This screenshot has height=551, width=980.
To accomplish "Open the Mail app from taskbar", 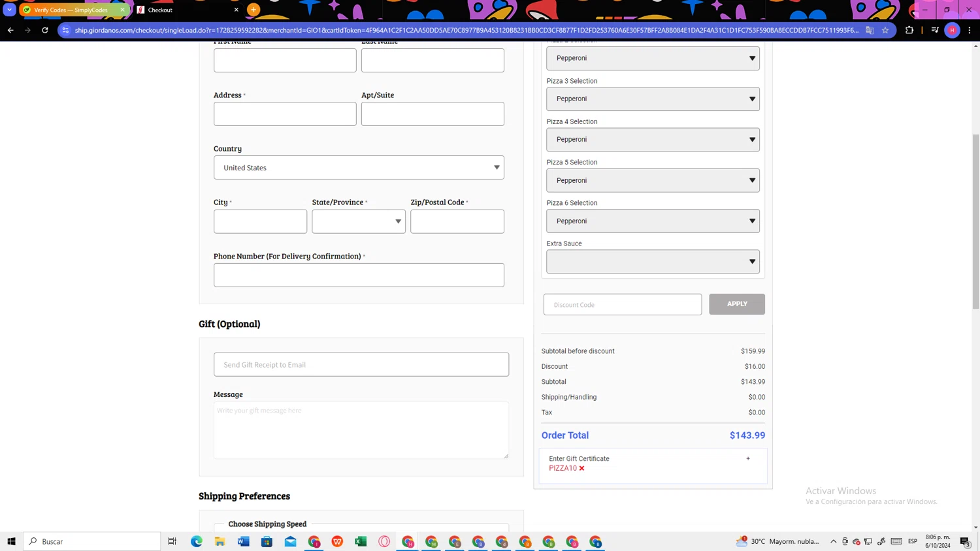I will pyautogui.click(x=291, y=541).
